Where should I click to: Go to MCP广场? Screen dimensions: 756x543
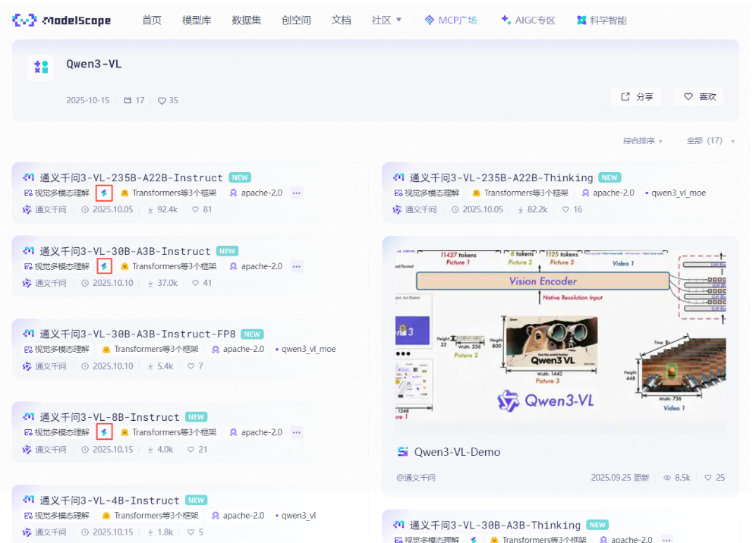click(451, 20)
